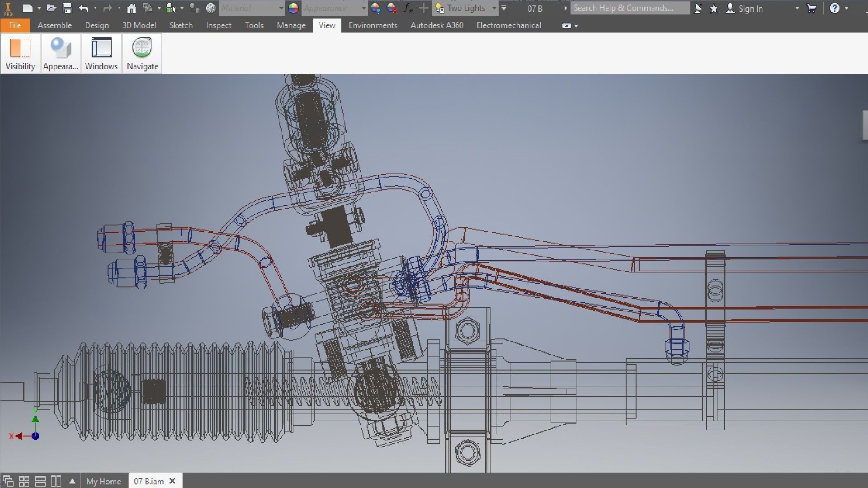Tile document windows horizontally
Viewport: 868px width, 488px height.
coord(40,481)
